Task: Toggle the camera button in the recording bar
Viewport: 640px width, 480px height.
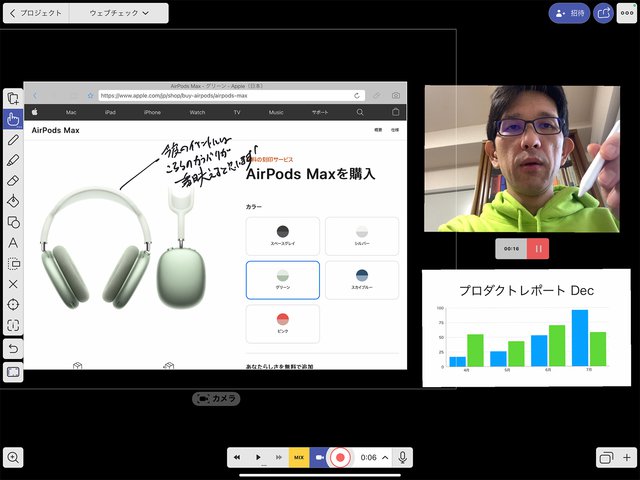Action: 319,457
